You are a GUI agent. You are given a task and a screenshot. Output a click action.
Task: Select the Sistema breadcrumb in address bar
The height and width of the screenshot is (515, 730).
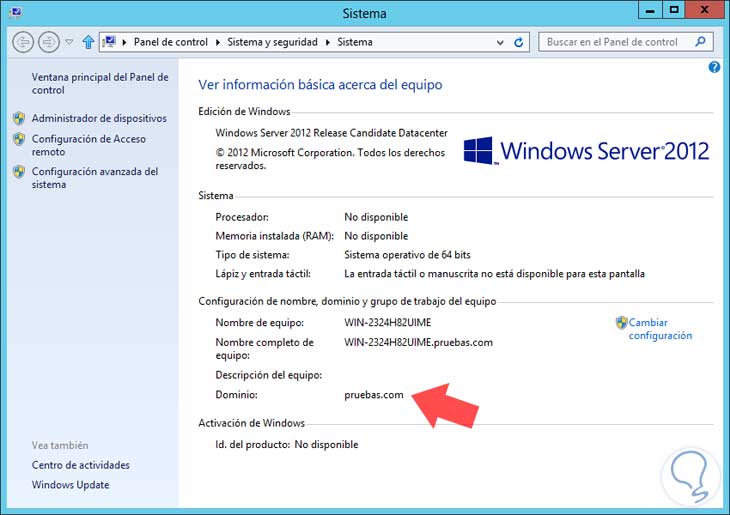355,42
